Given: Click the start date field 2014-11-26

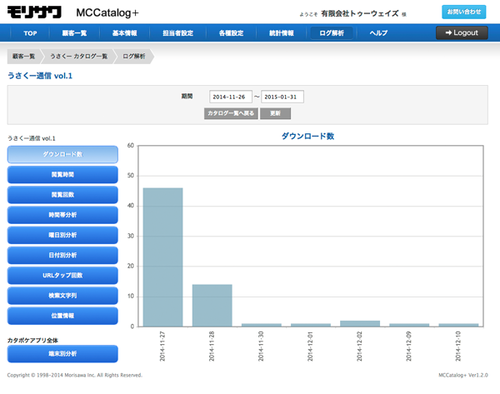Looking at the screenshot, I should [x=231, y=97].
